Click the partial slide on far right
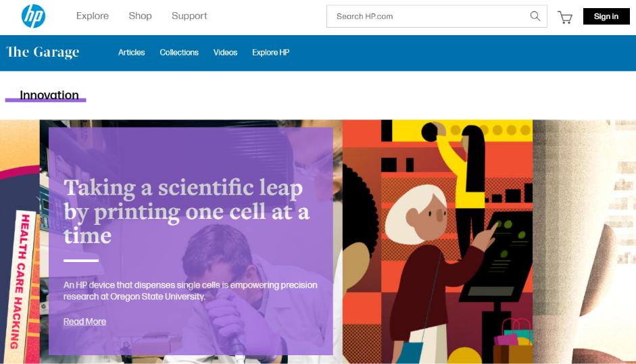 pos(584,242)
